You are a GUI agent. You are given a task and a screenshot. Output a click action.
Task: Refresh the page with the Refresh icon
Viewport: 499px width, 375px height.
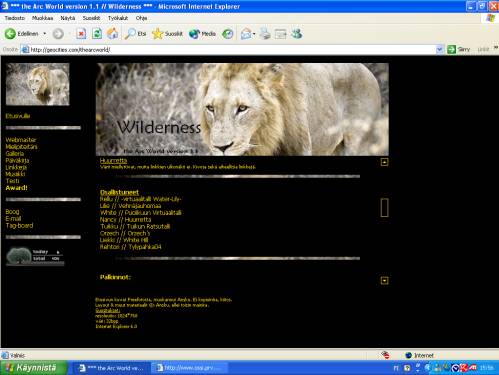[97, 34]
